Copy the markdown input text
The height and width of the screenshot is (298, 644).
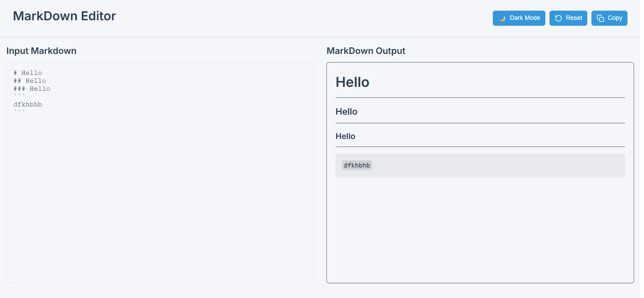tap(609, 18)
